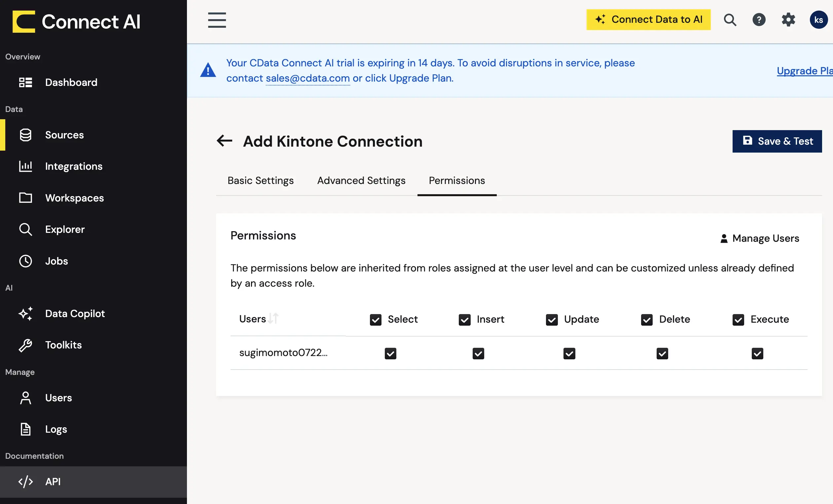The image size is (833, 504).
Task: Toggle the Update column header checkbox
Action: (x=552, y=320)
